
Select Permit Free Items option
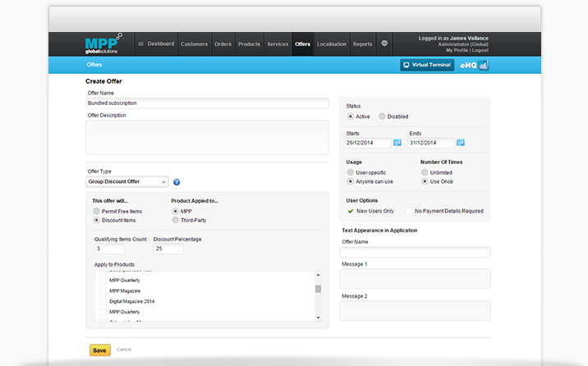pyautogui.click(x=96, y=211)
